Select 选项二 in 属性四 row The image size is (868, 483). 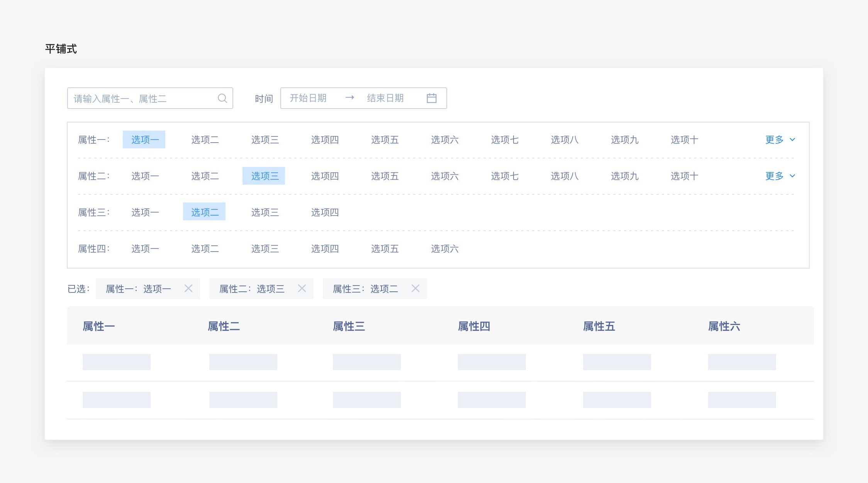pyautogui.click(x=205, y=248)
